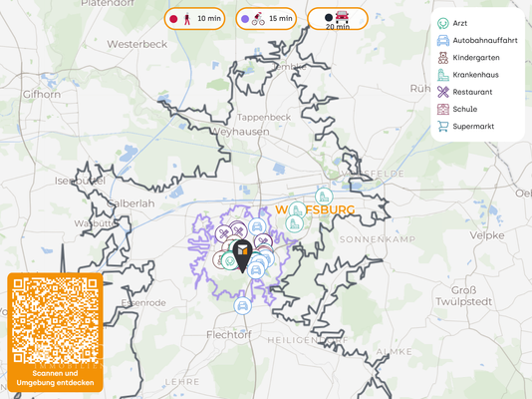Toggle the 20 min driving isochrone
This screenshot has height=399, width=532.
(x=338, y=19)
